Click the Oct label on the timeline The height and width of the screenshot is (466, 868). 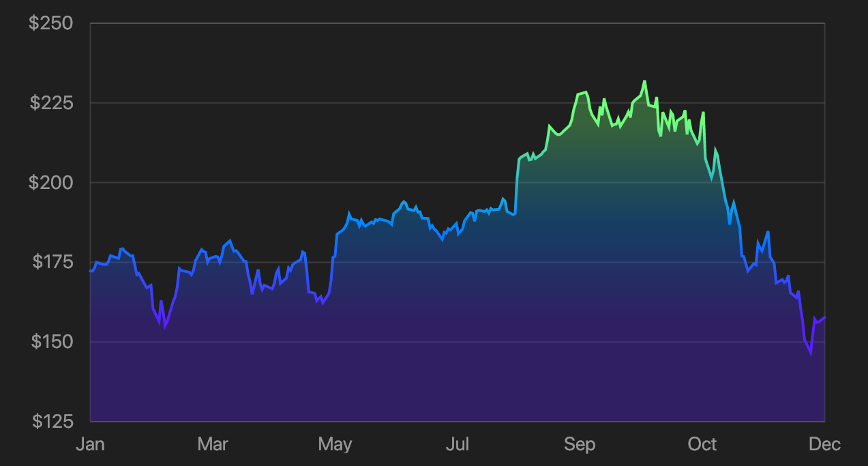pyautogui.click(x=702, y=444)
